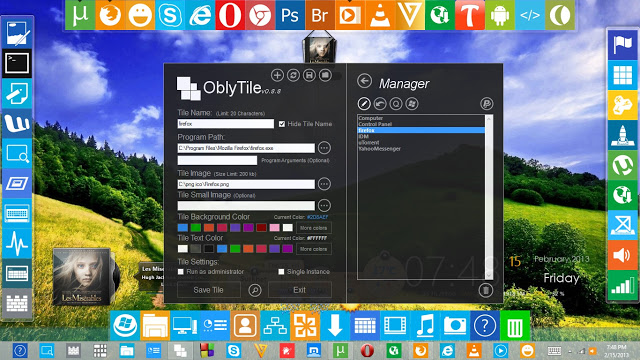Uncheck the Hide Tile Name checkbox
640x360 pixels.
tap(282, 124)
